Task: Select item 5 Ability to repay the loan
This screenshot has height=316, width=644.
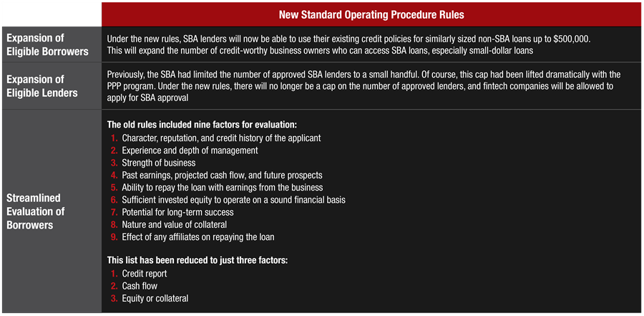Action: (217, 188)
